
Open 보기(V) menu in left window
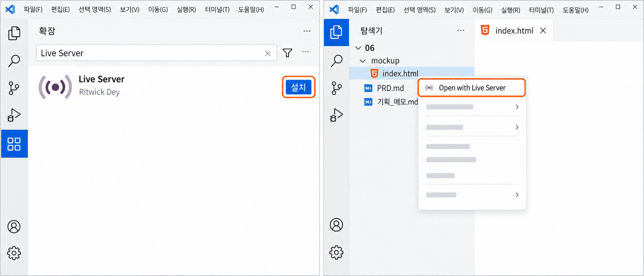pos(130,9)
